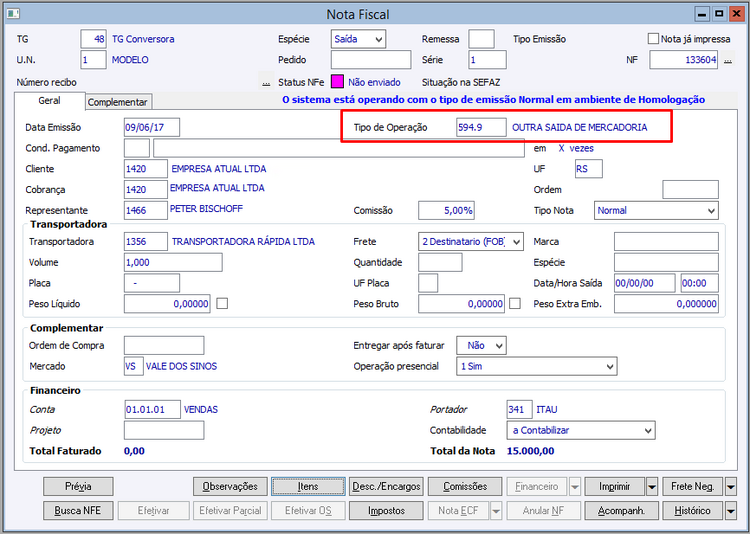
Task: Click the Data/Hora Saída date field
Action: pyautogui.click(x=645, y=283)
